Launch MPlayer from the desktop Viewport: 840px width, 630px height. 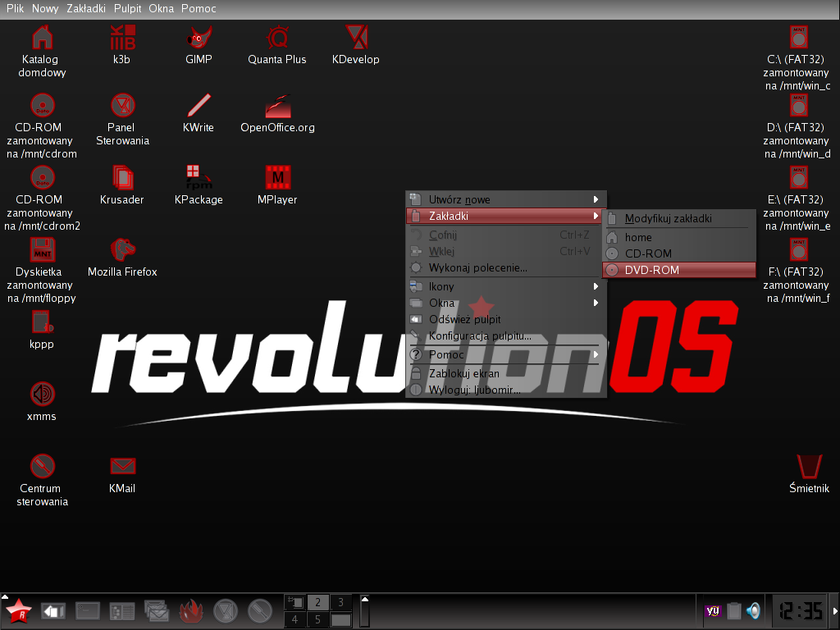pyautogui.click(x=277, y=178)
